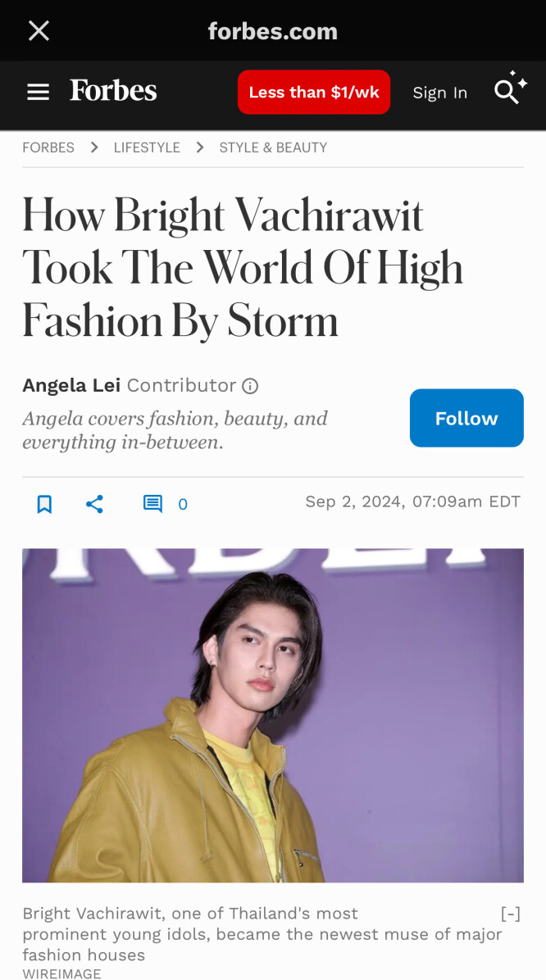Click the chevron after FORBES breadcrumb
This screenshot has height=980, width=546.
[94, 147]
